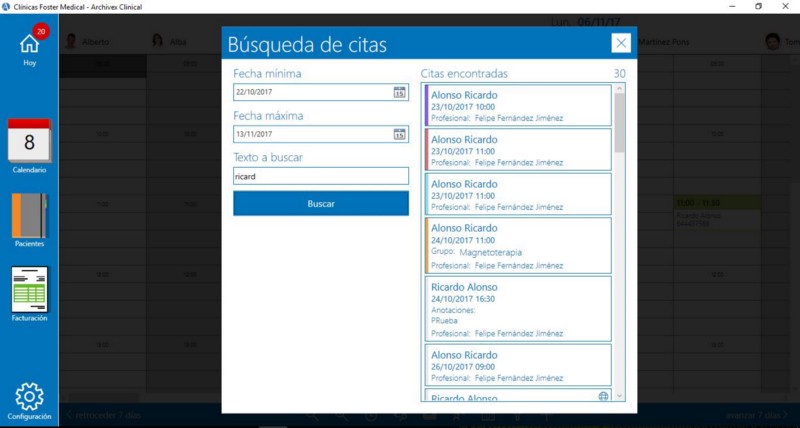This screenshot has width=800, height=428.
Task: Click Alberto's avatar in the calendar header
Action: pos(71,41)
